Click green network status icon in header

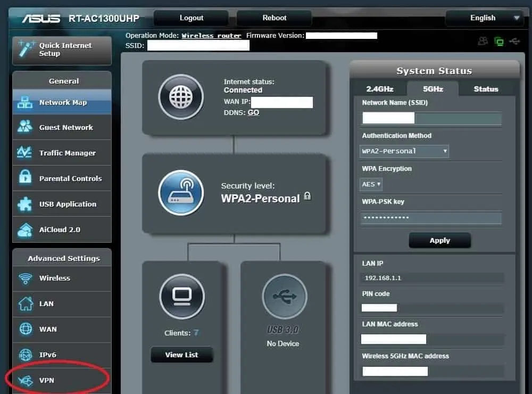click(x=499, y=42)
